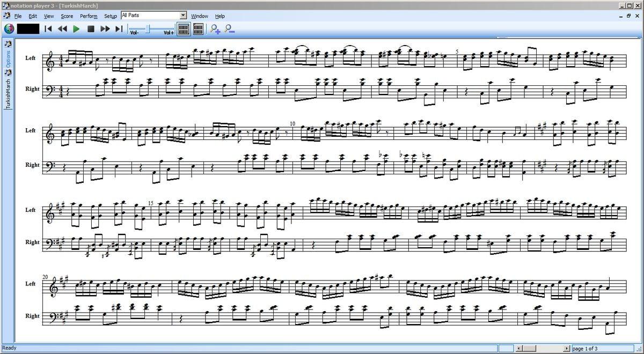Open the Help menu

click(x=220, y=16)
